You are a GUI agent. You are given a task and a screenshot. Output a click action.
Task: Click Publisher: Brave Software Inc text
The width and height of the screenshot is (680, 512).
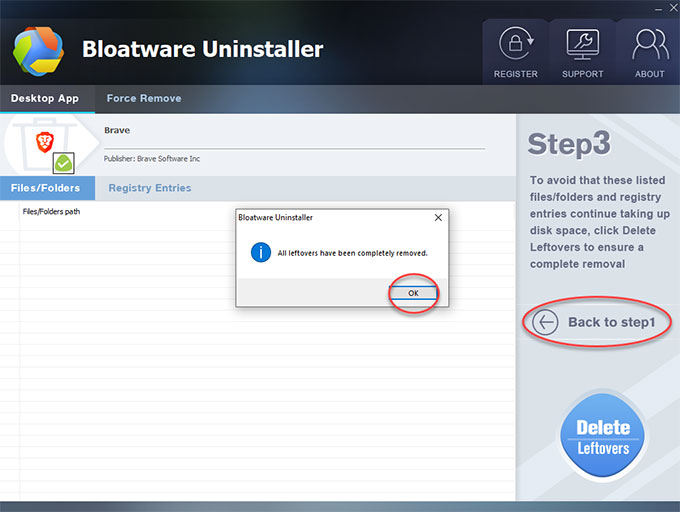pyautogui.click(x=152, y=159)
